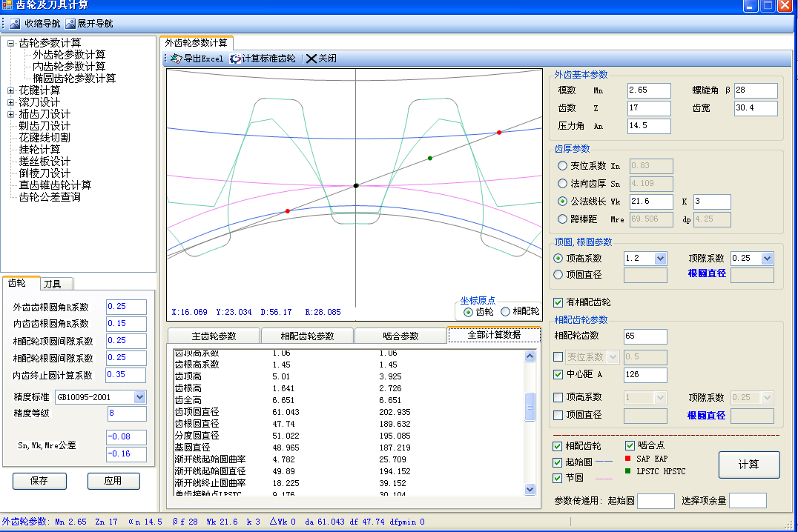Click the 展开导航 expand navigation icon
The height and width of the screenshot is (532, 798).
(x=70, y=24)
